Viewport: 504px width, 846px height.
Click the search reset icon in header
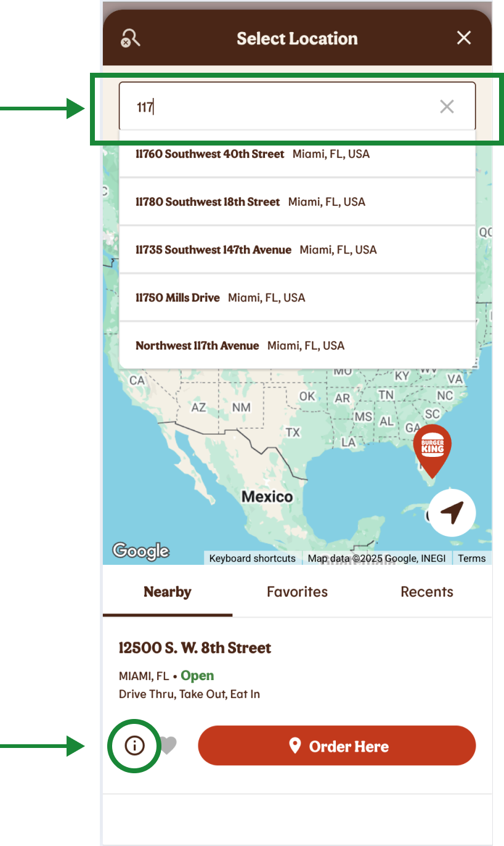coord(131,38)
